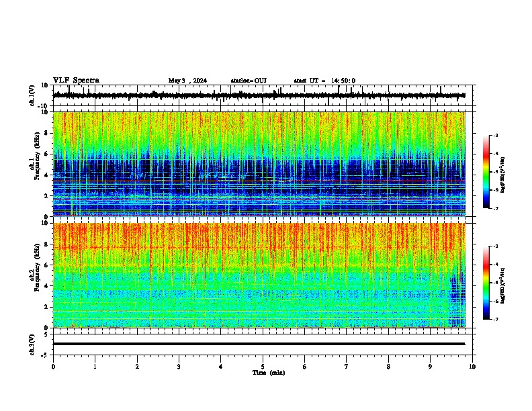Viewport: 532px width, 411px height.
Task: Click the ch.1 voltage waveform trace
Action: point(259,95)
